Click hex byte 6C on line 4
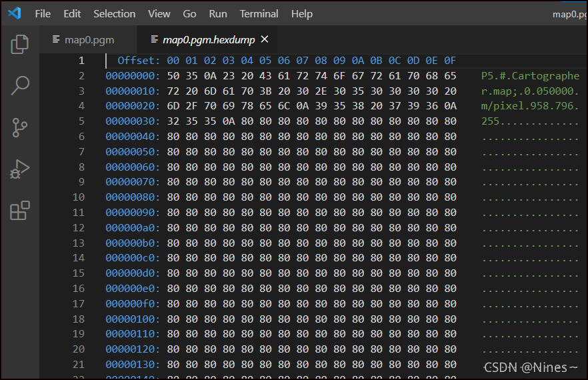This screenshot has width=588, height=380. click(x=284, y=106)
